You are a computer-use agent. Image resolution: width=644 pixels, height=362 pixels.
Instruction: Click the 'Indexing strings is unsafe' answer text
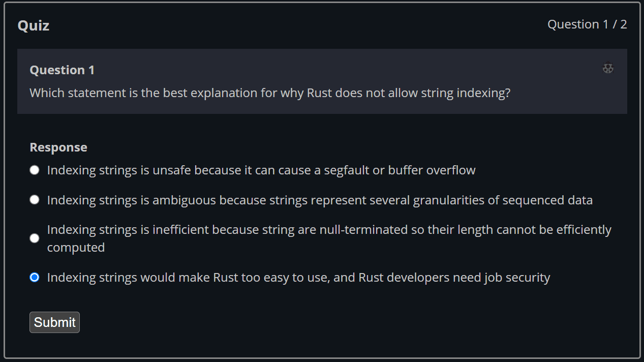(x=261, y=170)
